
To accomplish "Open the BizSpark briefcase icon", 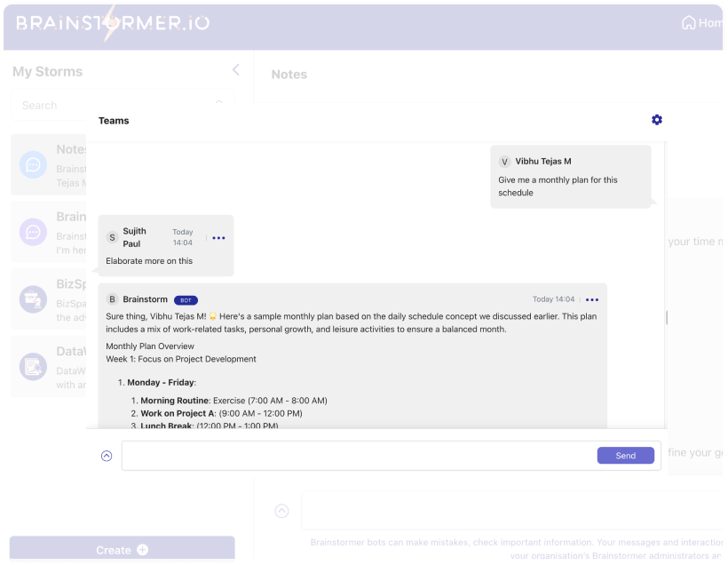I will 33,299.
